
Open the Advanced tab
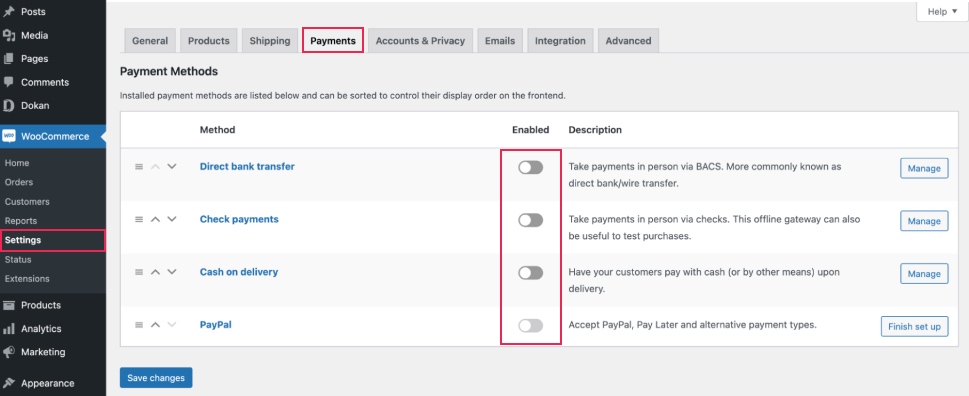tap(628, 41)
